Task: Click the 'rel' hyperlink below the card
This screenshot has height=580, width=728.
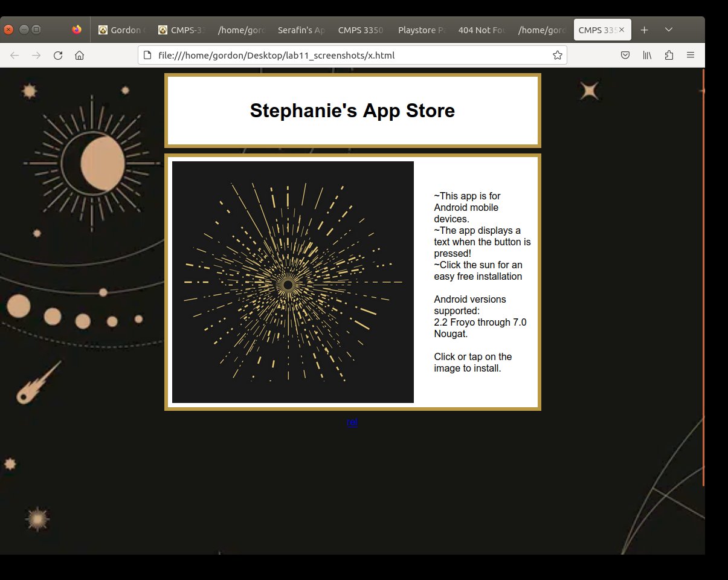Action: click(x=352, y=422)
